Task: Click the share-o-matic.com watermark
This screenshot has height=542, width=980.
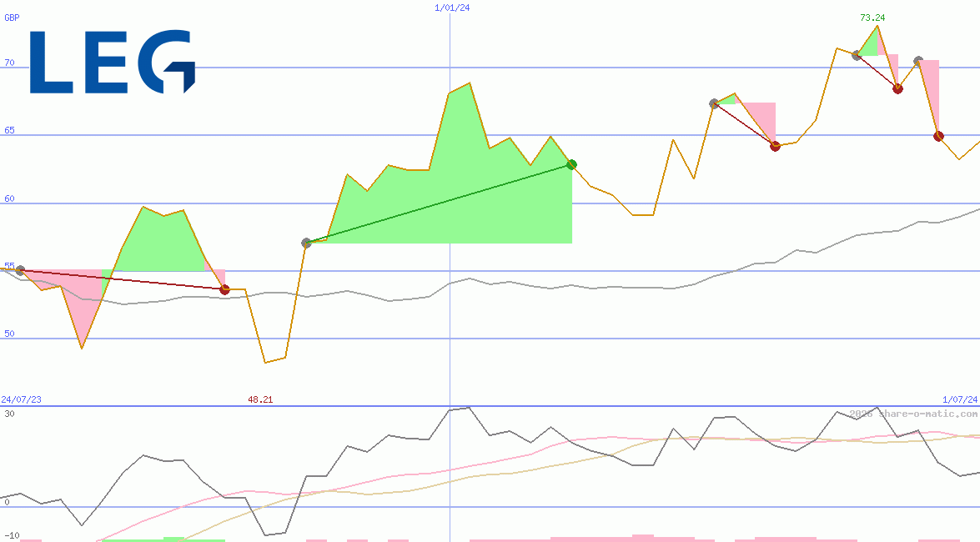Action: pyautogui.click(x=913, y=414)
